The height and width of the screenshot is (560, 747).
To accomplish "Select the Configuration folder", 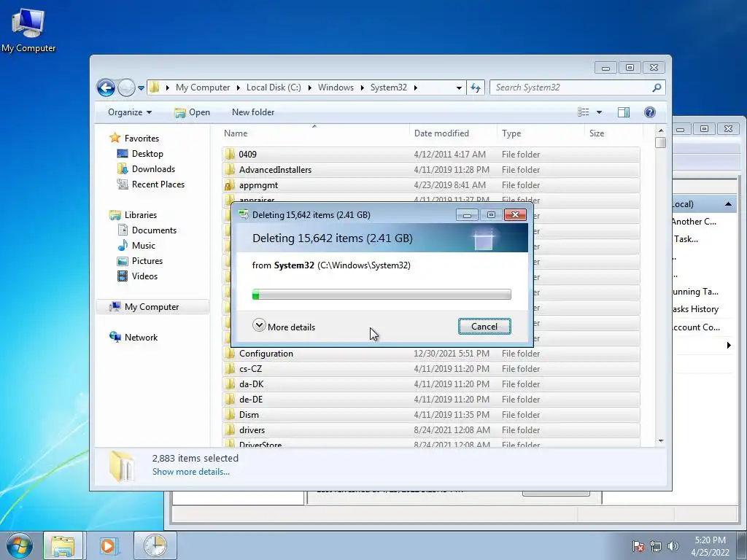I will [x=430, y=354].
